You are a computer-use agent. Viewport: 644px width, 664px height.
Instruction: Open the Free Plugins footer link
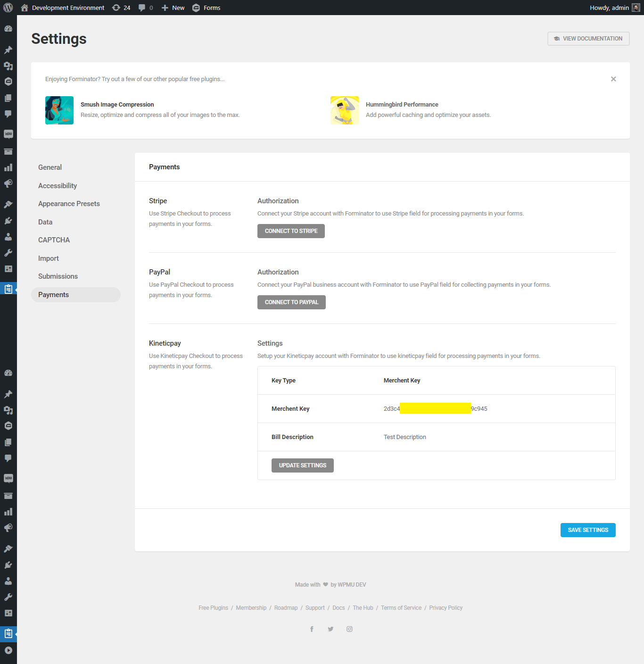[213, 608]
